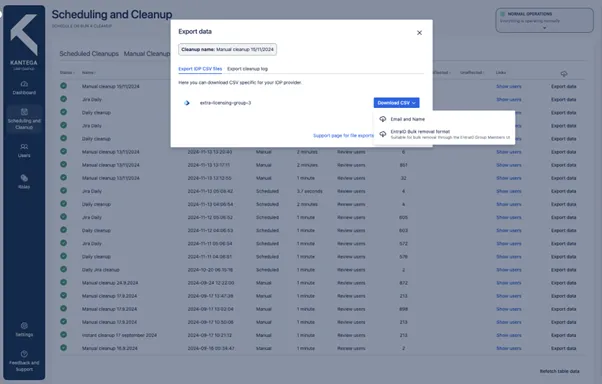
Task: Show users for Manual cleanup 16.9.2024
Action: click(x=509, y=348)
